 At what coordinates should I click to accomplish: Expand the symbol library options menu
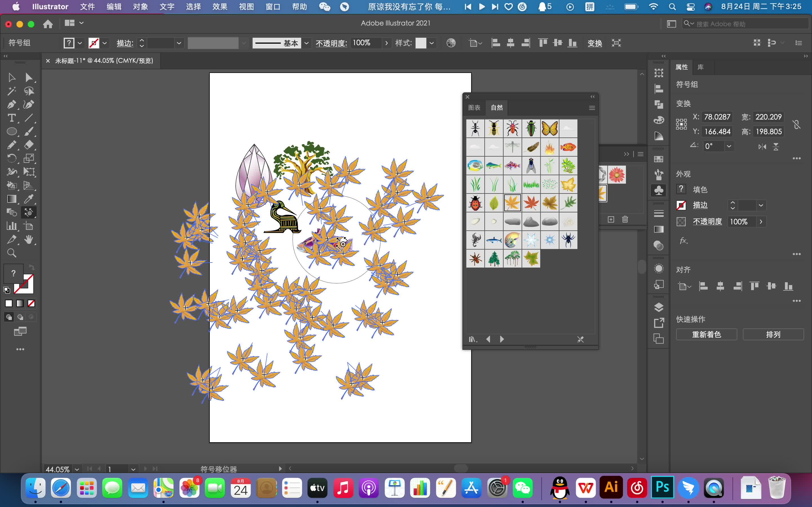[x=592, y=108]
